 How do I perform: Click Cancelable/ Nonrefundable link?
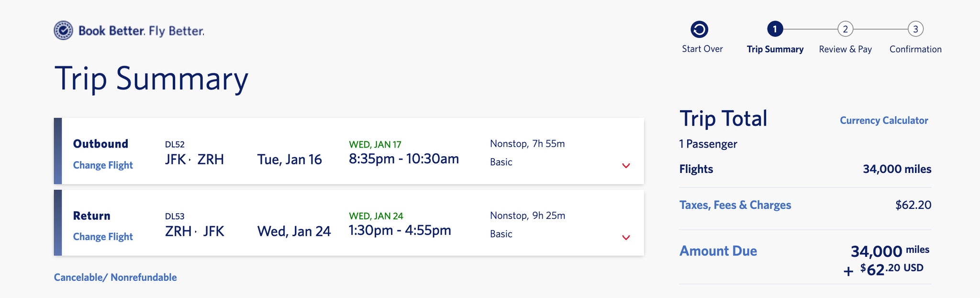point(115,277)
